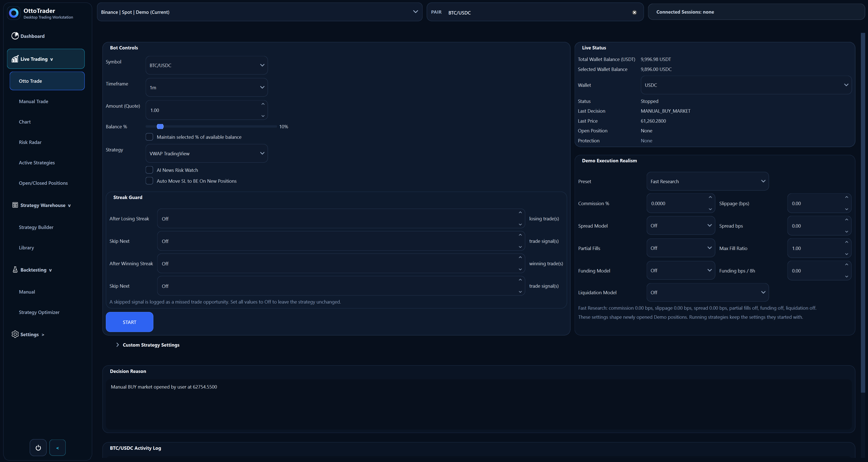868x462 pixels.
Task: Expand Custom Strategy Settings section
Action: click(x=147, y=345)
